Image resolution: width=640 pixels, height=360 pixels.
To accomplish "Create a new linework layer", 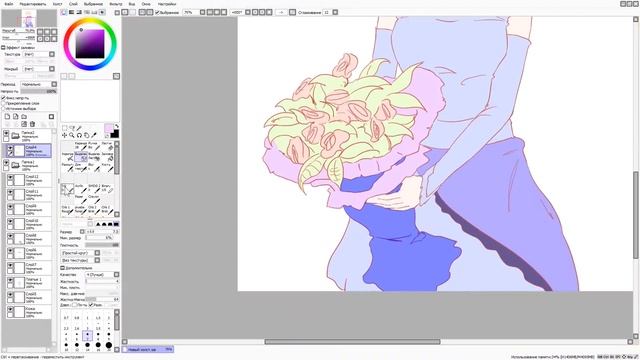I will point(16,117).
